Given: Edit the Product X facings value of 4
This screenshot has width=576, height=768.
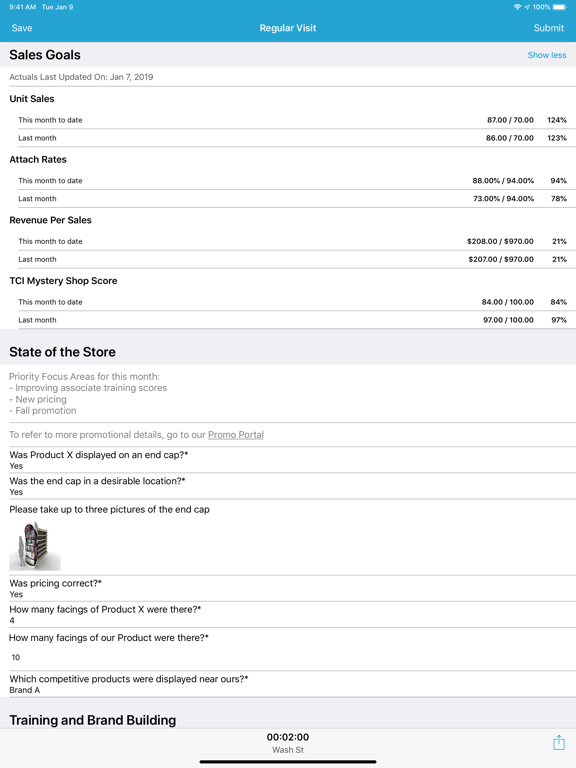Looking at the screenshot, I should [x=288, y=614].
